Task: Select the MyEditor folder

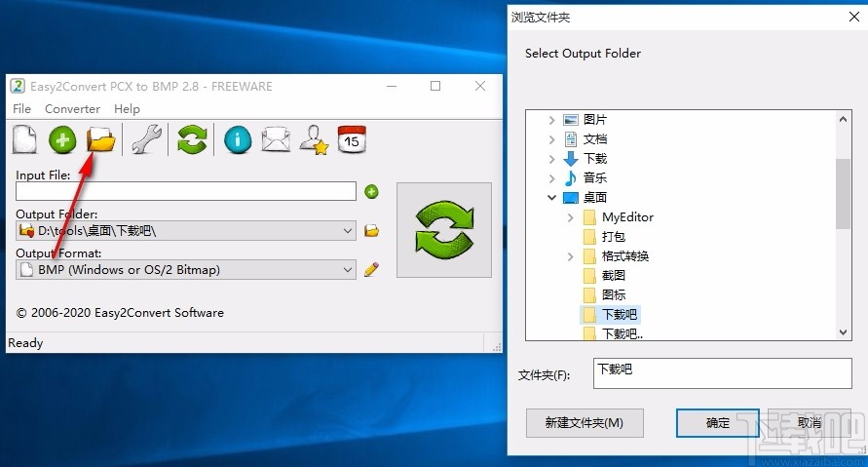Action: point(627,217)
